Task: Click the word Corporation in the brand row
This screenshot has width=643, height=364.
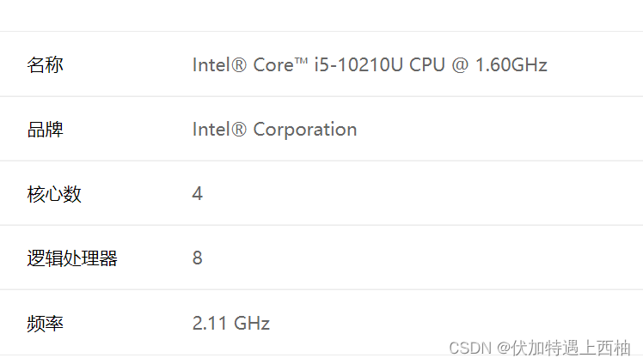Action: (305, 130)
